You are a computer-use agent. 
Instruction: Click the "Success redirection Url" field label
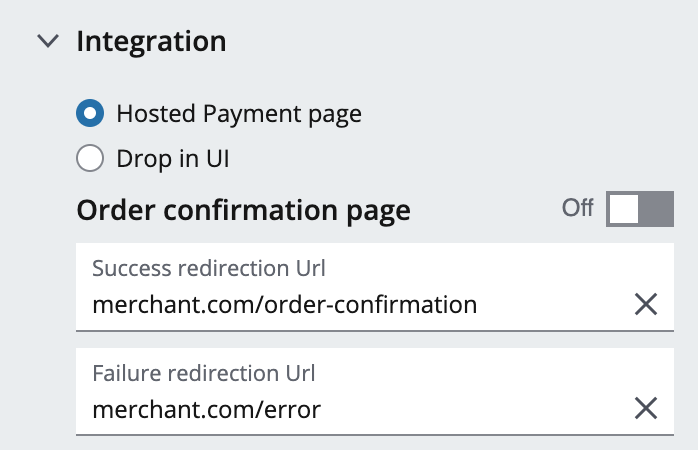pyautogui.click(x=209, y=269)
